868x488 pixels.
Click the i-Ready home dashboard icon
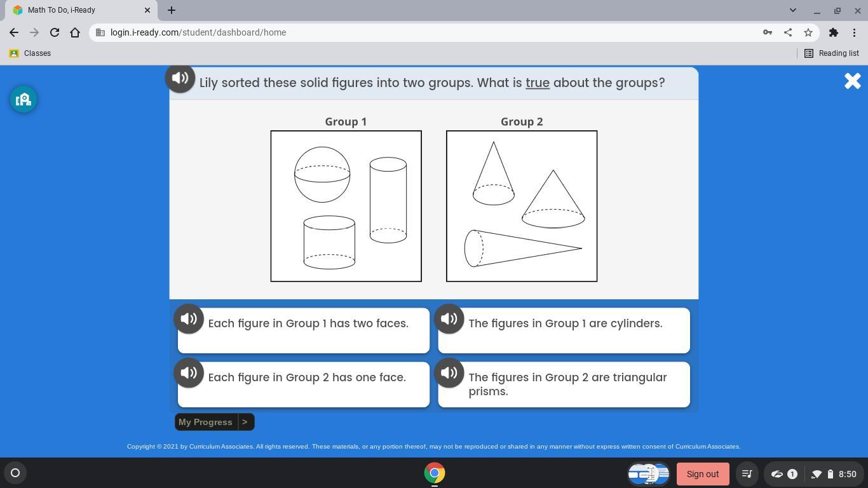24,99
